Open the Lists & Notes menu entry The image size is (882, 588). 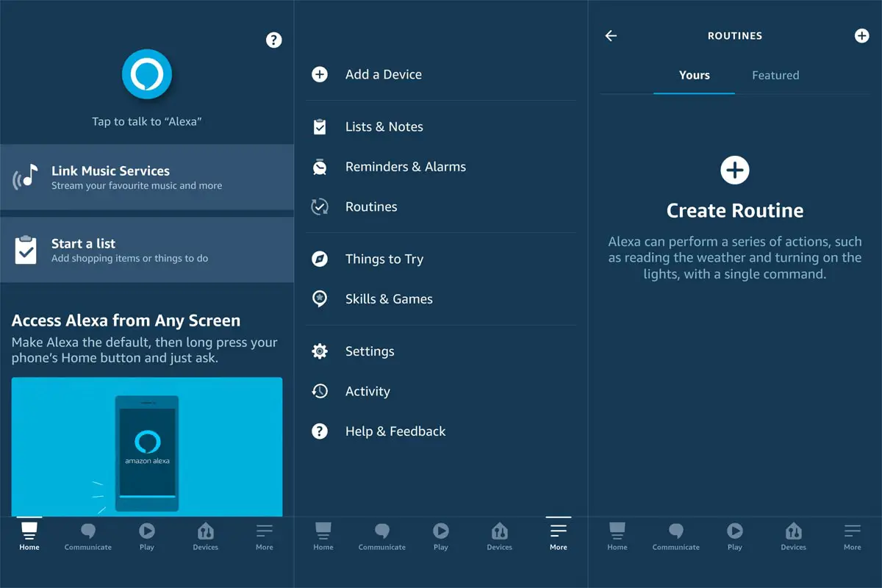441,126
